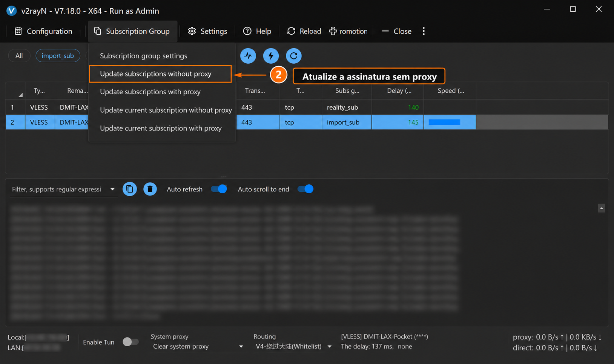The height and width of the screenshot is (364, 614).
Task: Click the VLESS cell in row 1
Action: coord(39,107)
